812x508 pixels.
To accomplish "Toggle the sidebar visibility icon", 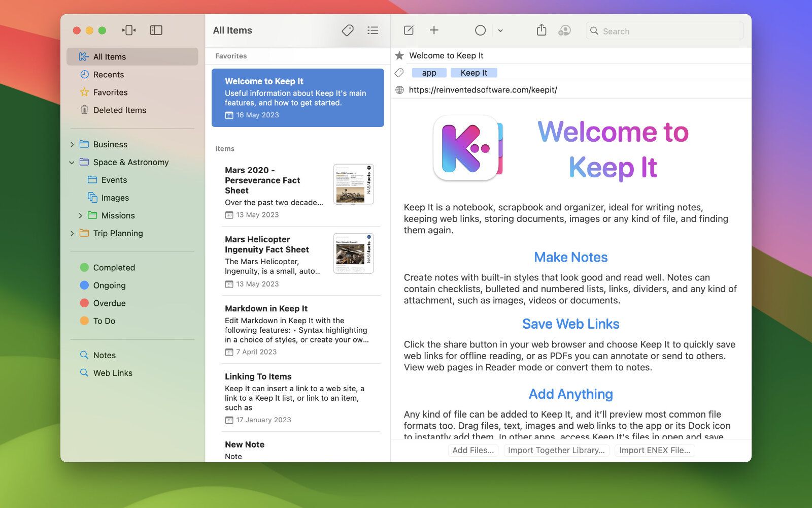I will coord(156,30).
